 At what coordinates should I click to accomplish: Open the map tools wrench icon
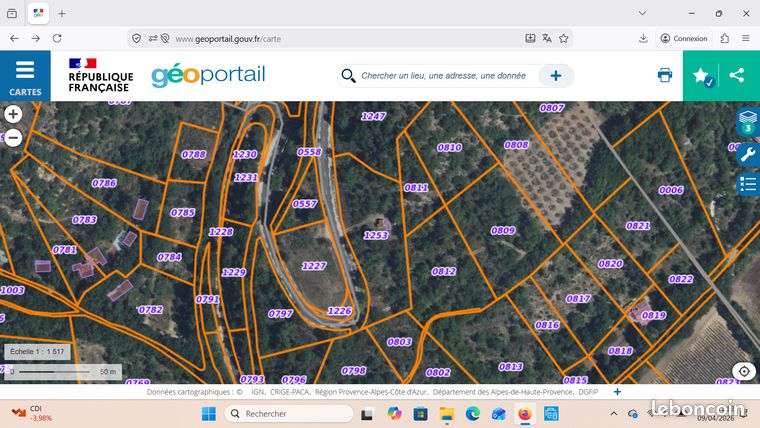[748, 154]
